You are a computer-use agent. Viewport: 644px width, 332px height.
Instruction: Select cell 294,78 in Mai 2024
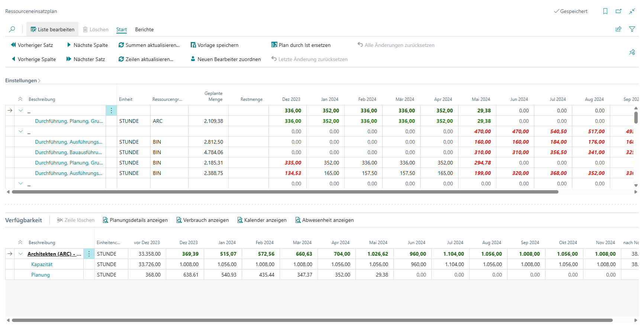(x=477, y=163)
